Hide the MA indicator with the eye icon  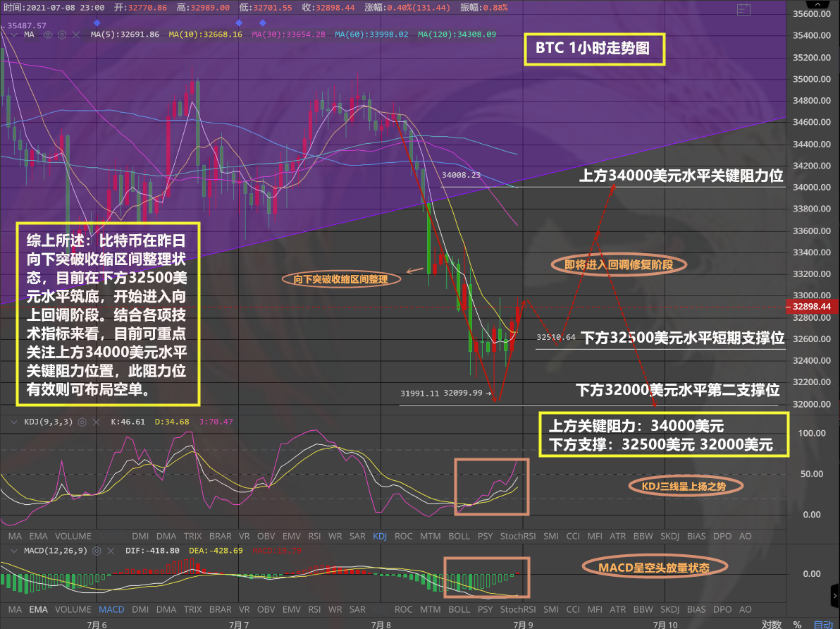48,35
